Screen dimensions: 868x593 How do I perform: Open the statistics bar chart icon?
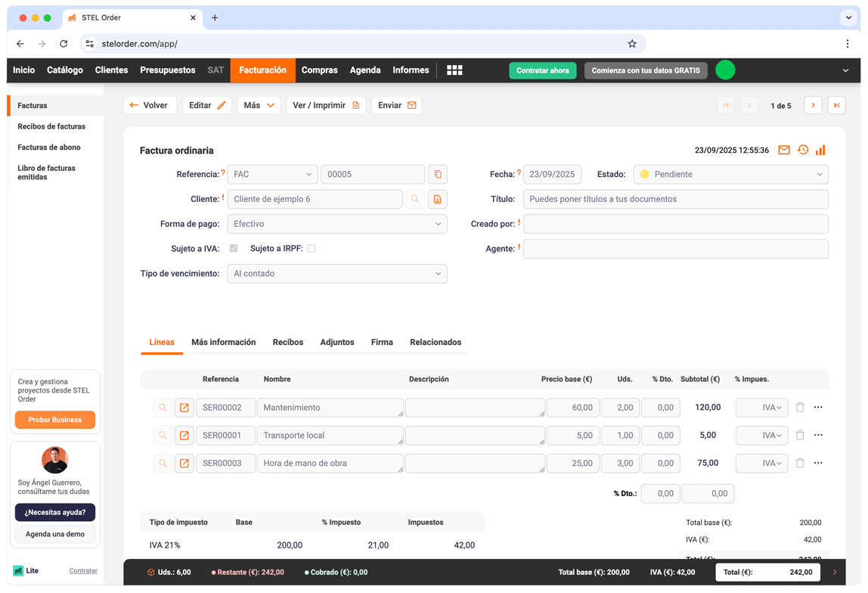pyautogui.click(x=820, y=150)
